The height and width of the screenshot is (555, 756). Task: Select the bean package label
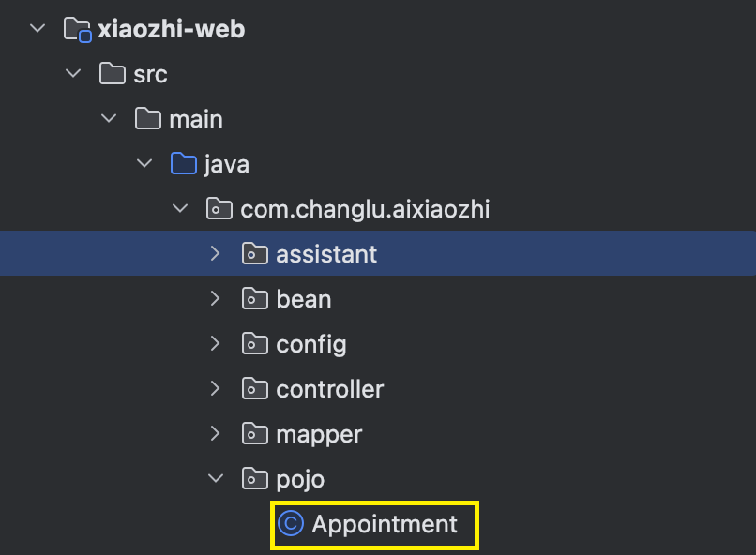(304, 299)
